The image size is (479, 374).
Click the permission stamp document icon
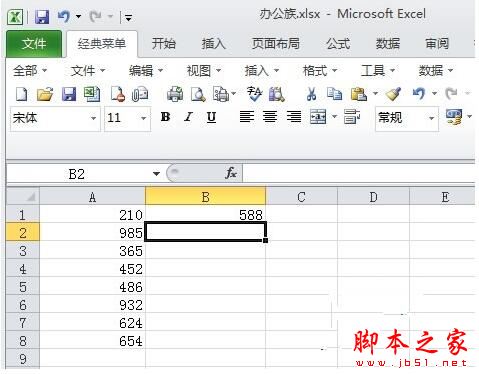(x=118, y=94)
